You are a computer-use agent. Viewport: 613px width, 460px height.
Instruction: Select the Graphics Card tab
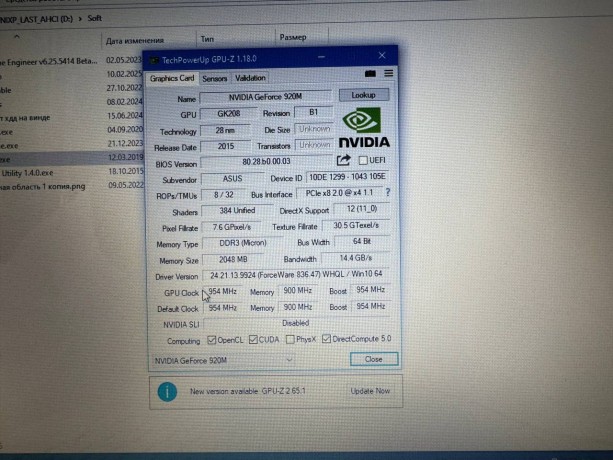pos(172,78)
